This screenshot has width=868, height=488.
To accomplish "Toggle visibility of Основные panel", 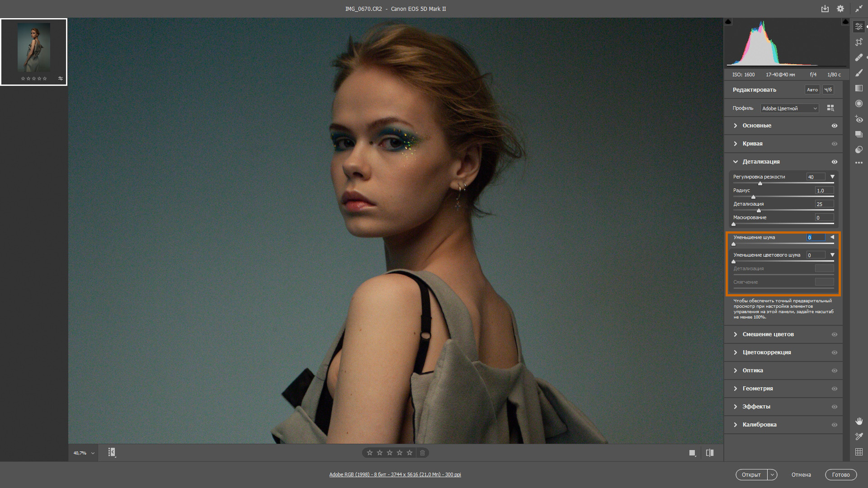I will click(x=835, y=126).
